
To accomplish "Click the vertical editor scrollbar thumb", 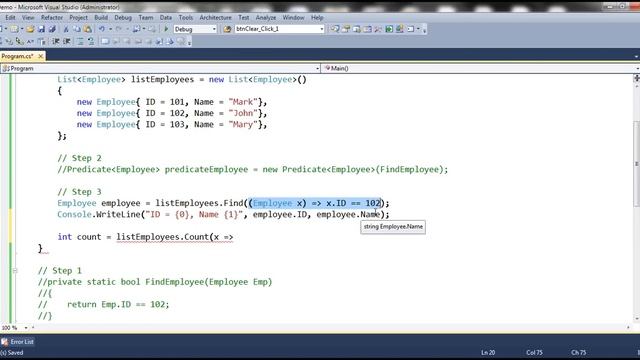I will (x=636, y=163).
